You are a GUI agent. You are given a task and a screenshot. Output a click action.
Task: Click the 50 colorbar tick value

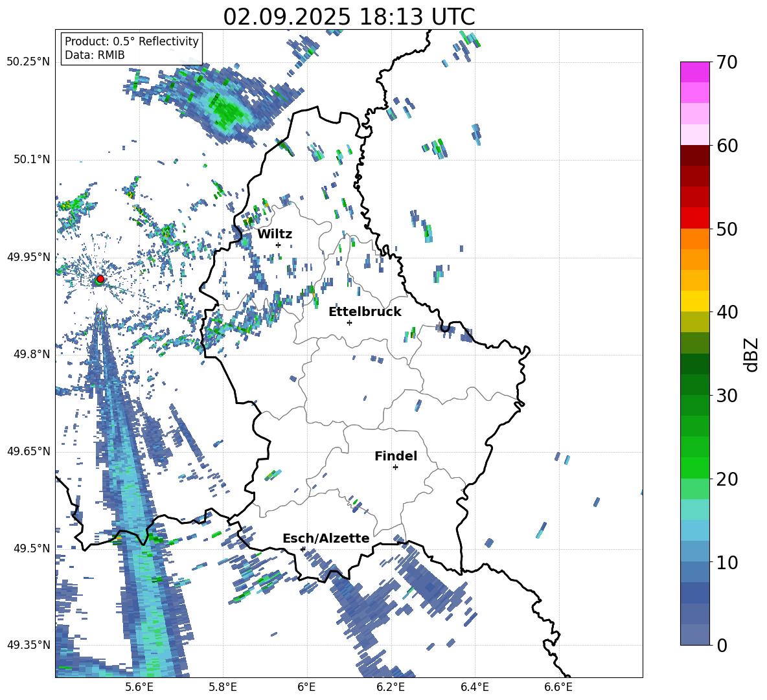coord(726,229)
